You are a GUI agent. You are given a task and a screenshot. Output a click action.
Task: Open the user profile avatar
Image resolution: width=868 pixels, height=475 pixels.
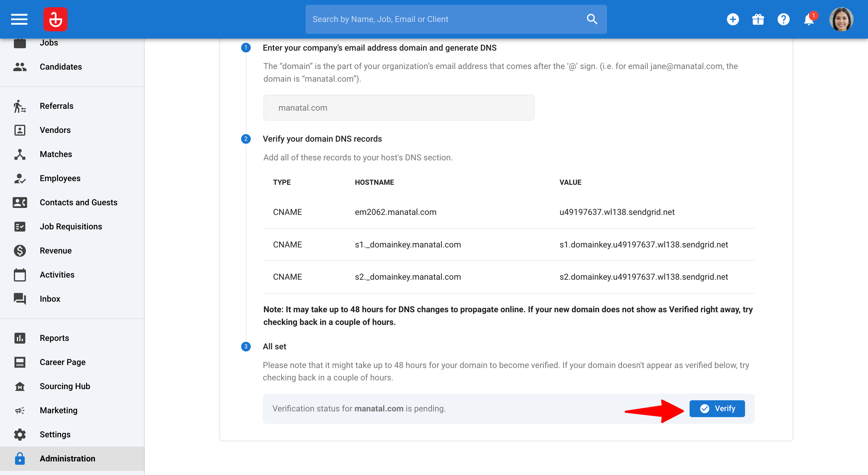click(841, 19)
